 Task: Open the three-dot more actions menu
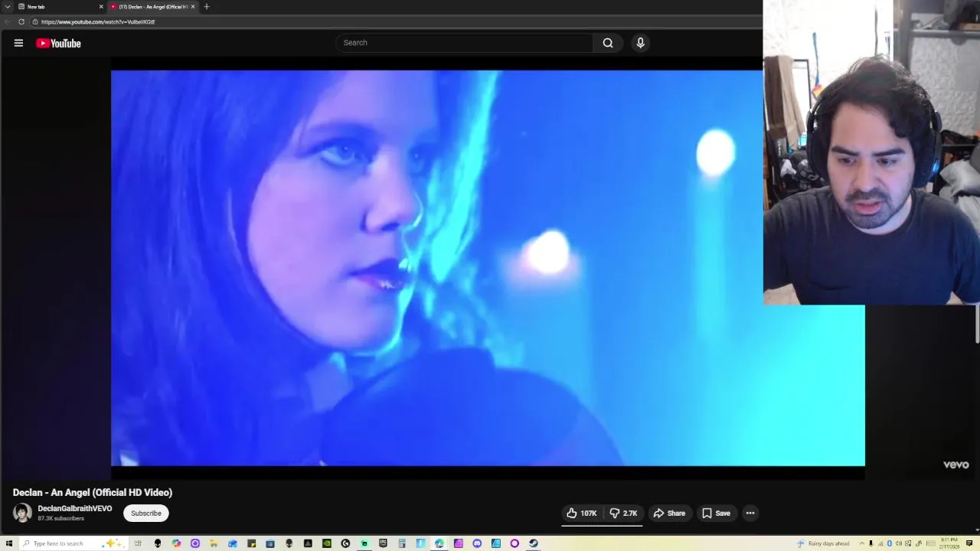coord(750,514)
